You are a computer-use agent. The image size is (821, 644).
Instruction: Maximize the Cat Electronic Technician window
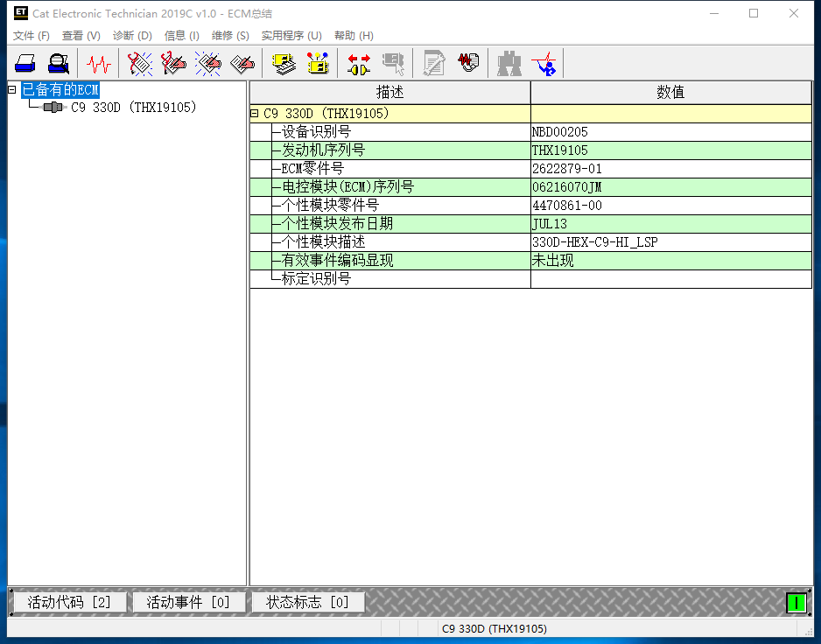[x=754, y=14]
